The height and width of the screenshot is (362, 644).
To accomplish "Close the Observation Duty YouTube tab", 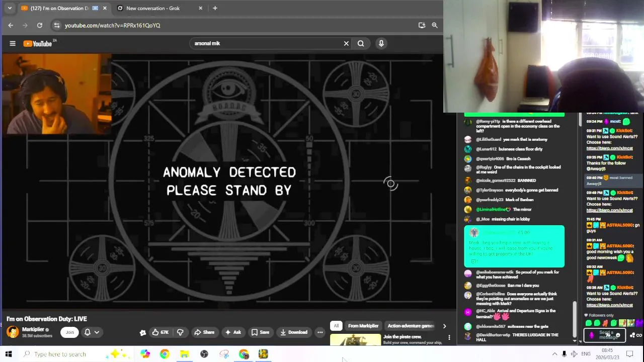I will (x=105, y=8).
